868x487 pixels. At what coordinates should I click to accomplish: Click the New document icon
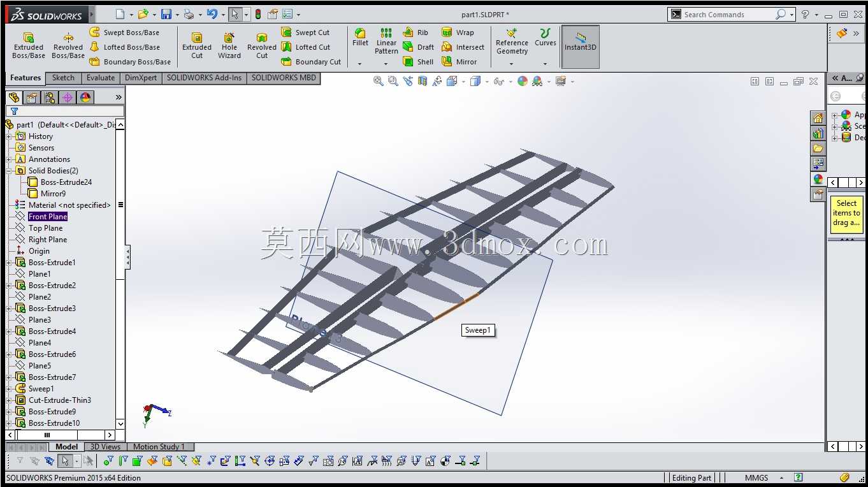120,14
